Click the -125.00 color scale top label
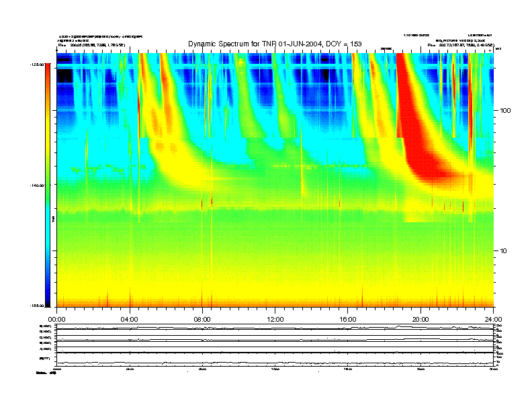Viewport: 532px width, 411px height. click(37, 64)
